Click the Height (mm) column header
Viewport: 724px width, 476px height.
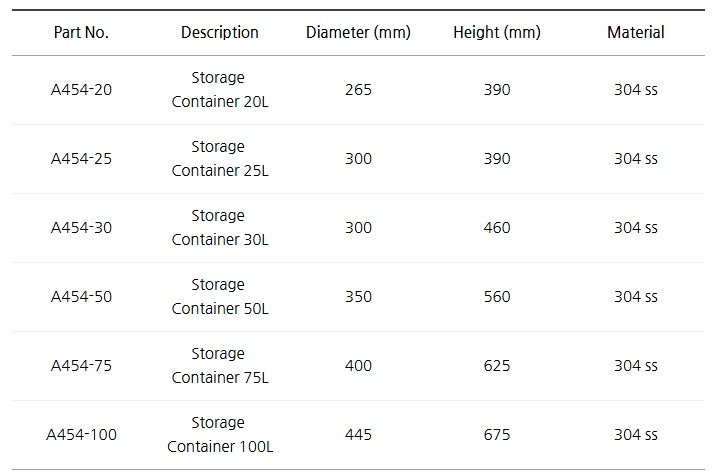point(496,32)
